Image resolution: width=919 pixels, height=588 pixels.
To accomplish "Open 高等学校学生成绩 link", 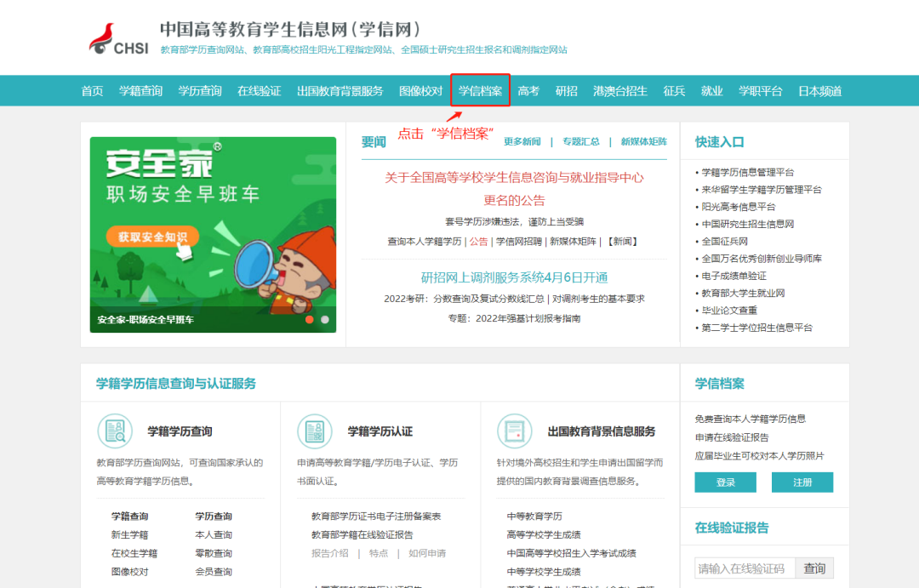I will (x=544, y=534).
